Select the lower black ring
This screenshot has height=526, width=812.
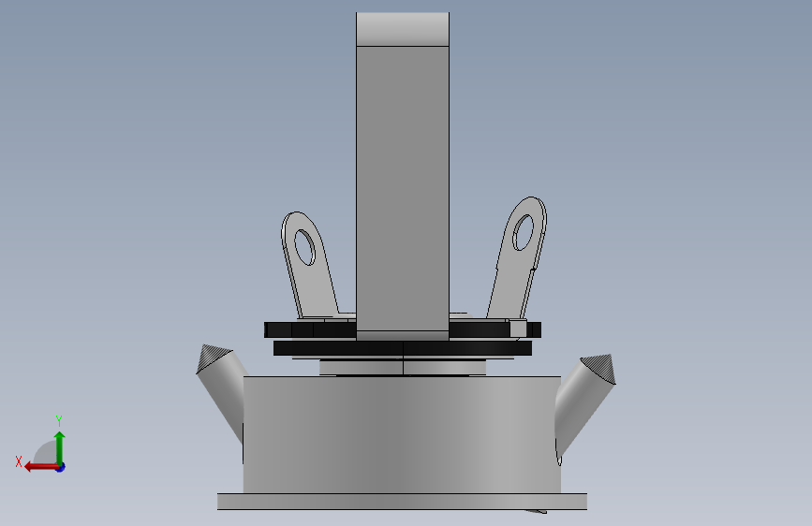(x=403, y=348)
